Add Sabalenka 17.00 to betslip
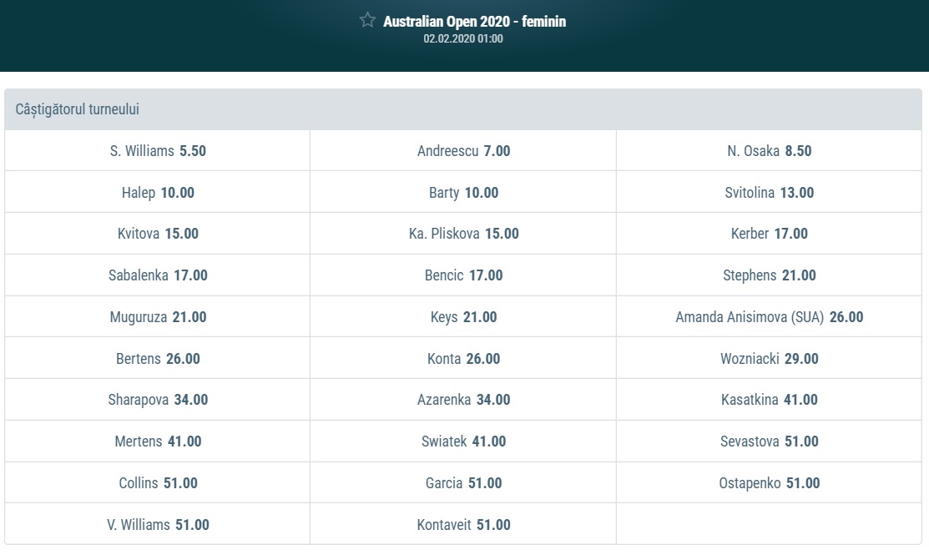The height and width of the screenshot is (560, 929). (158, 275)
